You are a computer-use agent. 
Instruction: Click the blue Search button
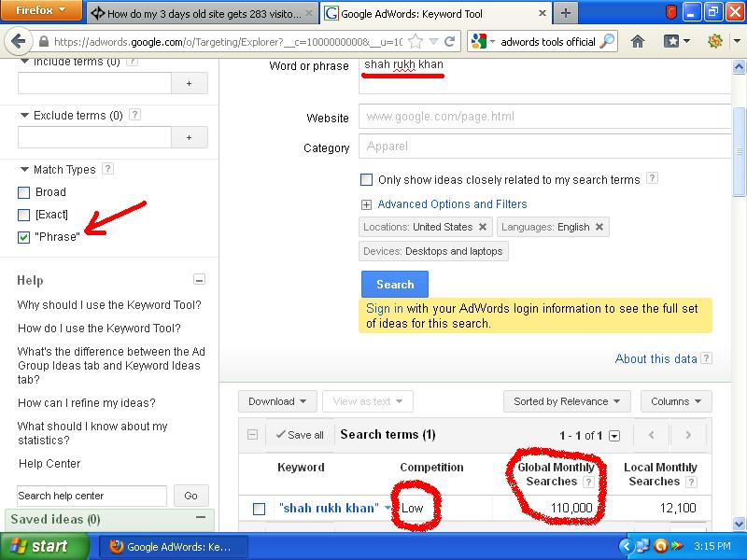click(x=394, y=285)
